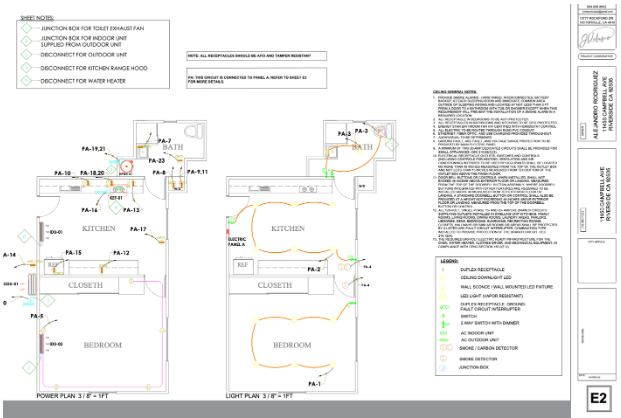Click the PA-17 circuit label in kitchen
The height and width of the screenshot is (418, 621).
point(136,230)
